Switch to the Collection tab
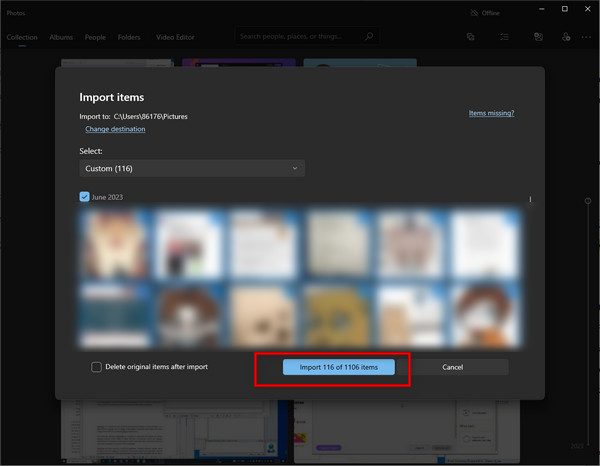Image resolution: width=600 pixels, height=466 pixels. point(22,37)
